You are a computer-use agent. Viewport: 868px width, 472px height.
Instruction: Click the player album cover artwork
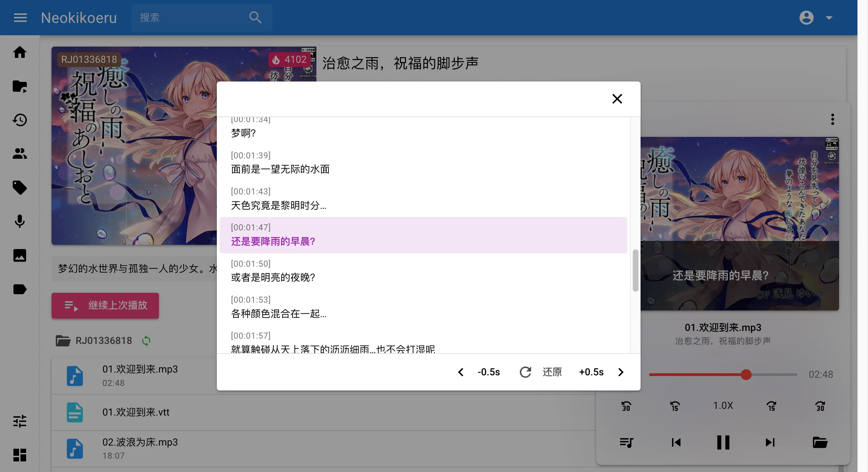pyautogui.click(x=739, y=224)
